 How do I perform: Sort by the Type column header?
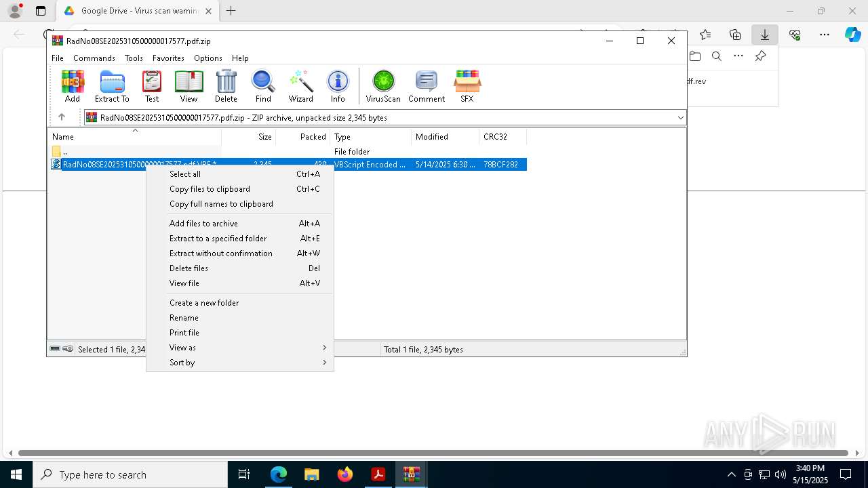tap(371, 137)
